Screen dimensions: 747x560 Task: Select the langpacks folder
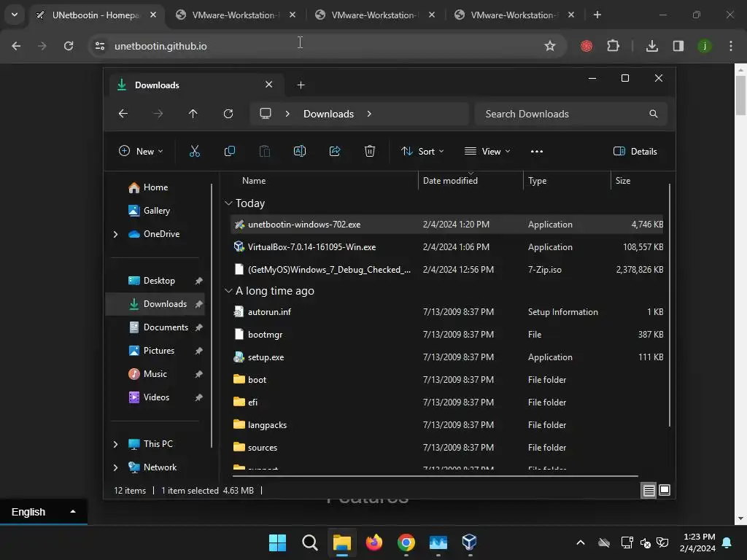pyautogui.click(x=446, y=425)
